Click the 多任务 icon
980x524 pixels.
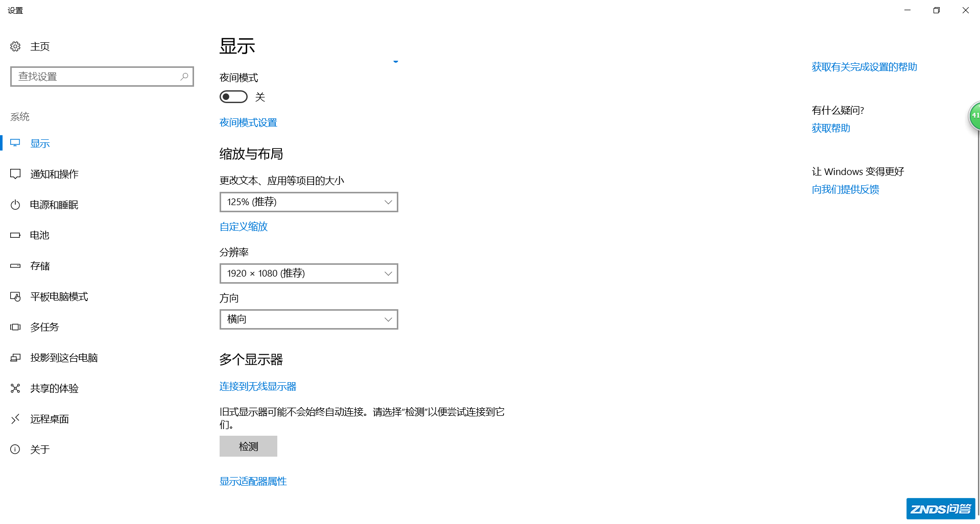[15, 327]
